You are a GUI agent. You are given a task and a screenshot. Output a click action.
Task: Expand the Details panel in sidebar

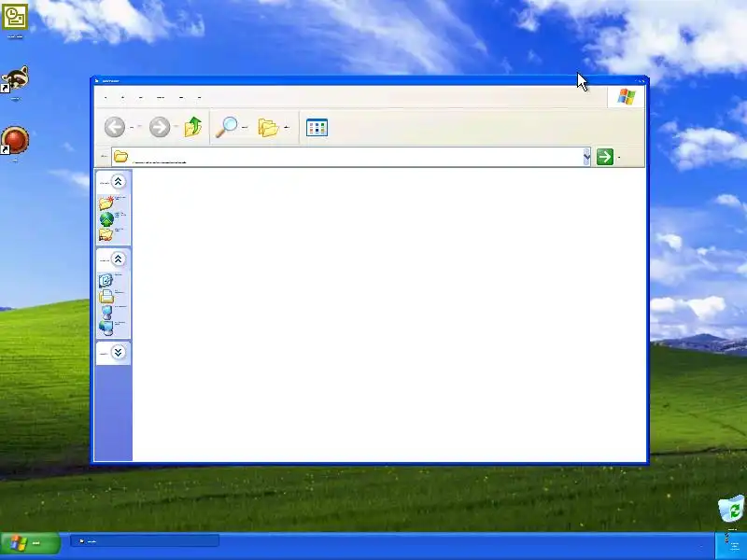(118, 352)
